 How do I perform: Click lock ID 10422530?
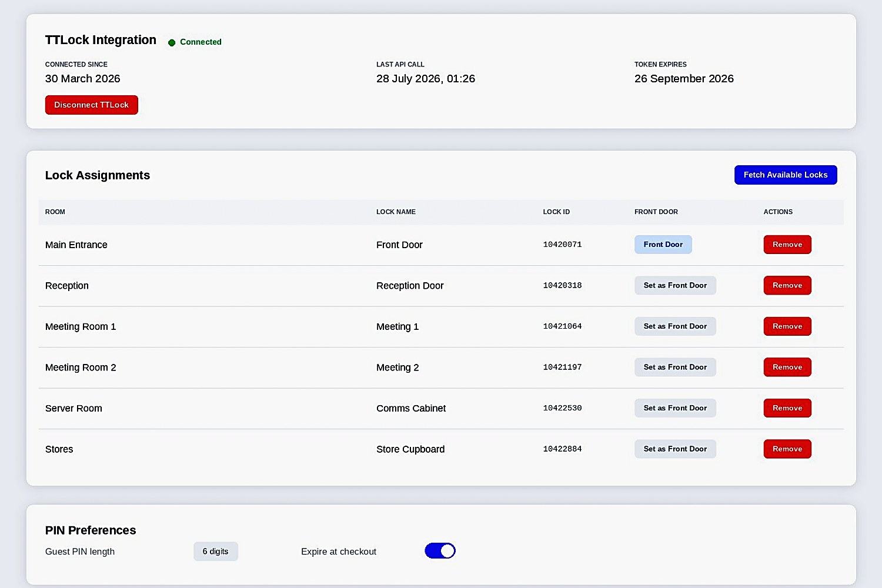(562, 408)
